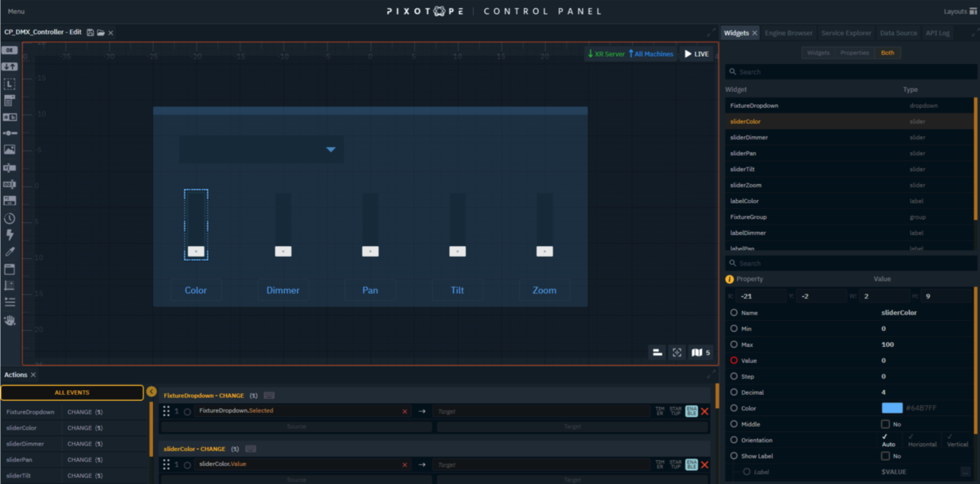This screenshot has height=484, width=980.
Task: Switch to the Engine Browser tab
Action: point(788,33)
